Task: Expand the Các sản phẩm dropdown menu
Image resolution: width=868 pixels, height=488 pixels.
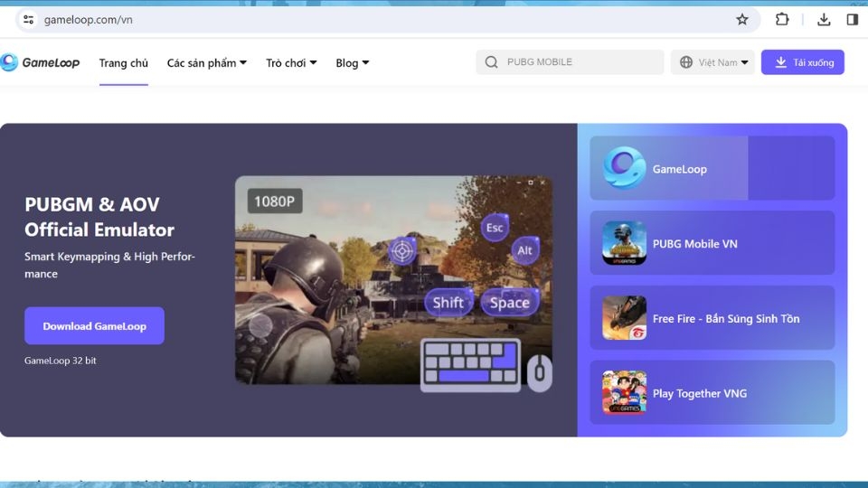Action: click(206, 62)
